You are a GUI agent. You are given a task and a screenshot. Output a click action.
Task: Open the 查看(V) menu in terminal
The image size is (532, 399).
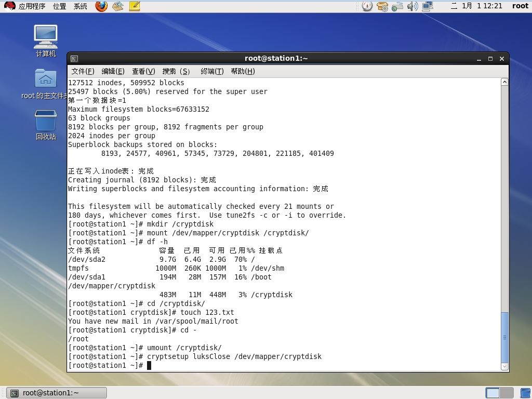(x=143, y=71)
